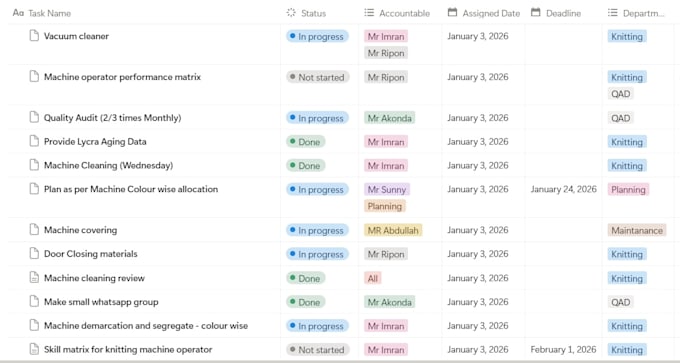This screenshot has width=680, height=363.
Task: Click MR Abdullah tag in Machine covering row
Action: click(393, 230)
